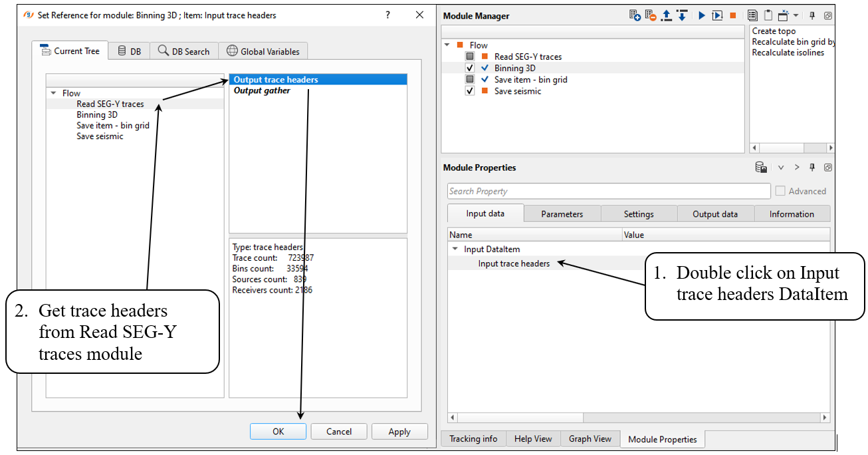
Task: Pin the Module Manager panel
Action: click(812, 16)
